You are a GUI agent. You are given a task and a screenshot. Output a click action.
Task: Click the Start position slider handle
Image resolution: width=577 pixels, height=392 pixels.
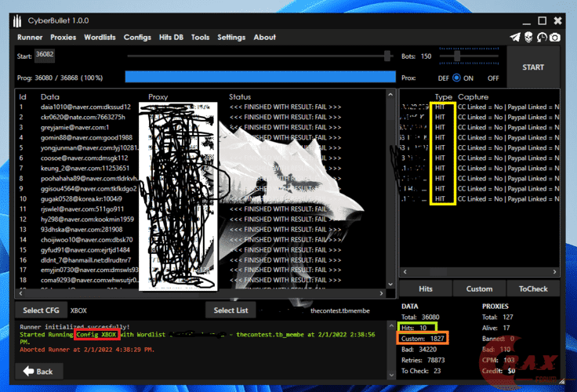coord(387,56)
